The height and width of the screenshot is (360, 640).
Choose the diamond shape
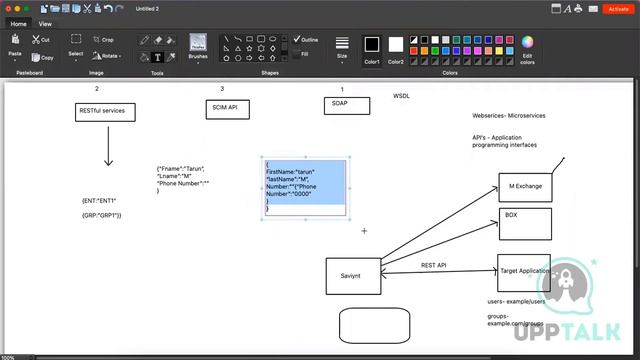273,49
